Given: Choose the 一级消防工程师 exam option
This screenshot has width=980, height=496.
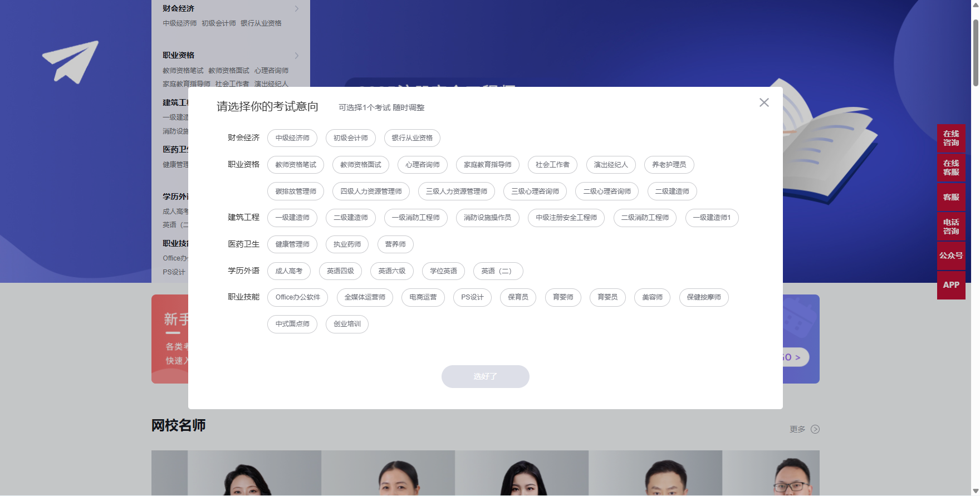Looking at the screenshot, I should (415, 218).
